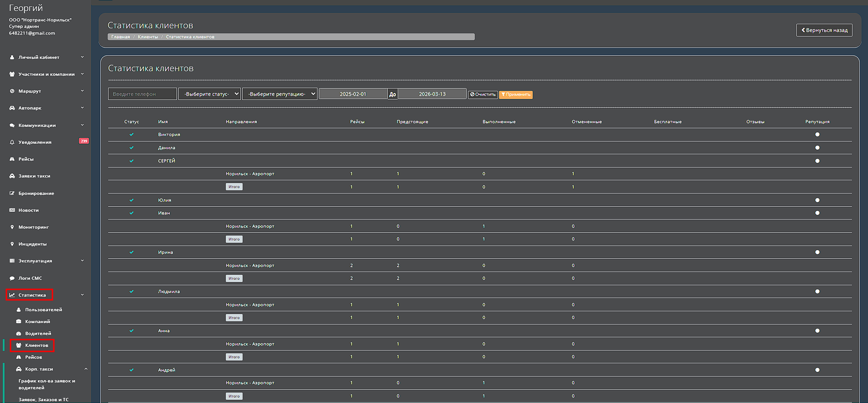This screenshot has height=403, width=868.
Task: Click the Вернуться назад button
Action: 824,30
